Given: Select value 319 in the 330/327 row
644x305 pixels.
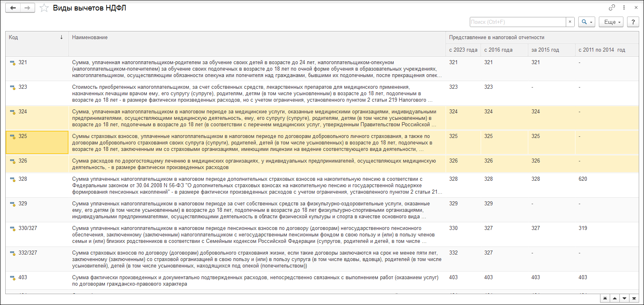Looking at the screenshot, I should click(606, 234).
